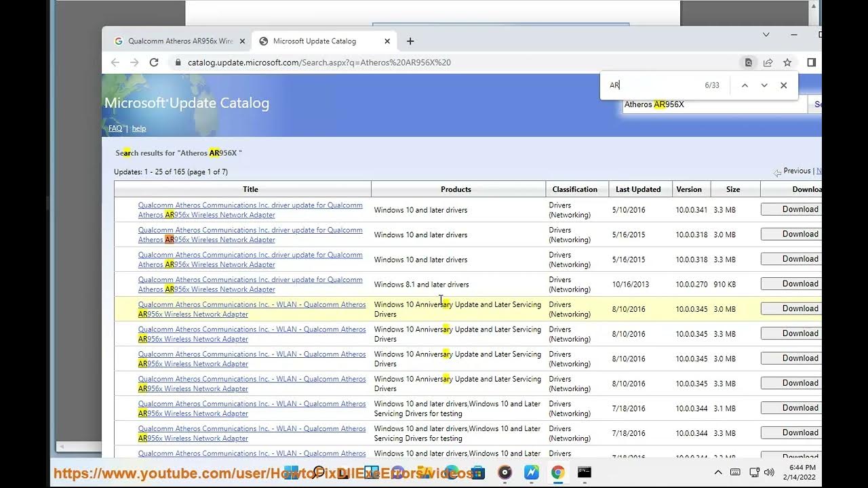The height and width of the screenshot is (488, 868).
Task: Click the 910 KB size cell
Action: point(725,285)
